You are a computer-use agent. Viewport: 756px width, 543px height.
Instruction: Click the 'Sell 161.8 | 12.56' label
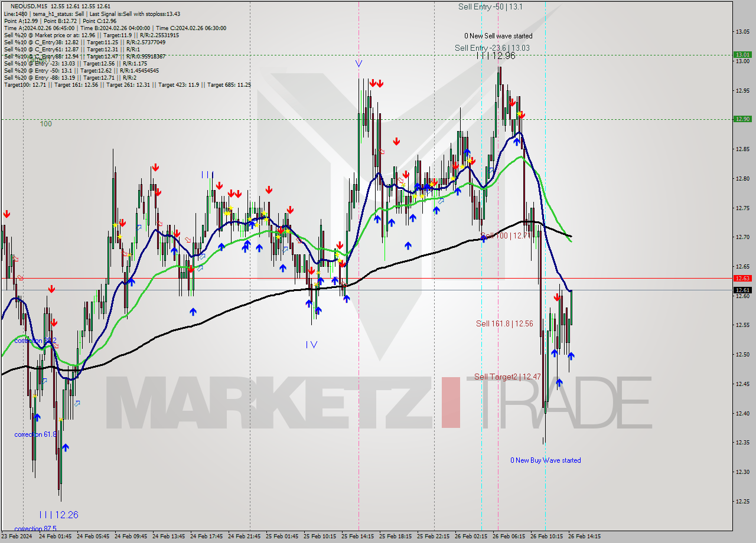(x=504, y=323)
